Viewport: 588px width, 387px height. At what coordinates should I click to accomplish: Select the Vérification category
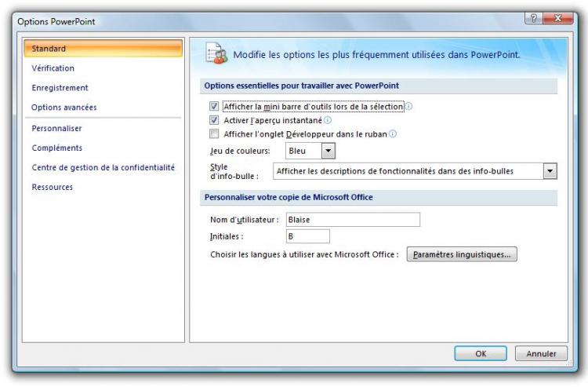point(53,68)
